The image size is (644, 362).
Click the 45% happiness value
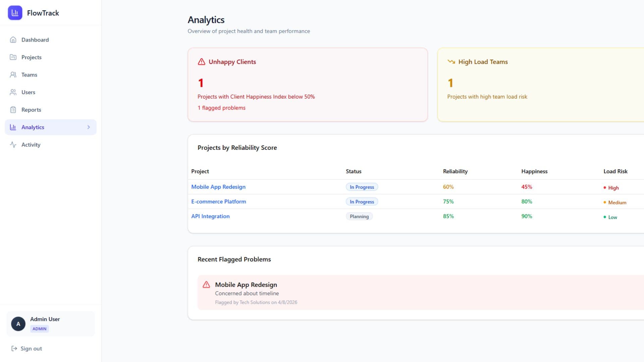pos(527,187)
